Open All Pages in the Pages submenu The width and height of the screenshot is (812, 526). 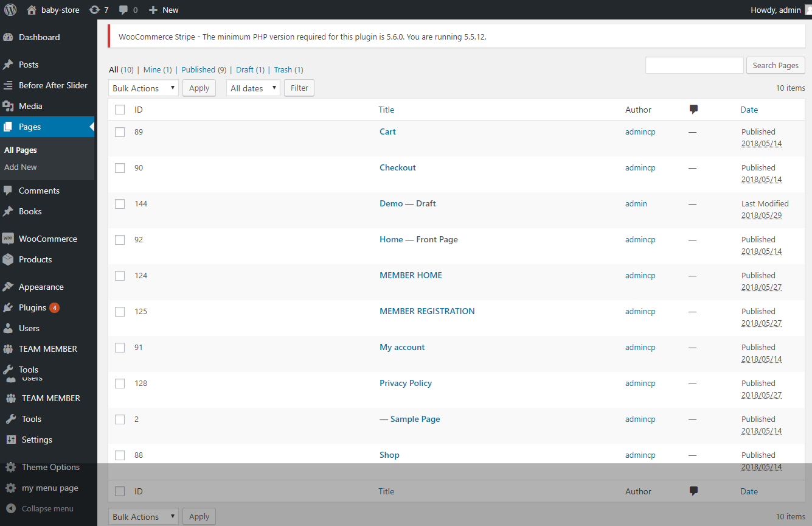pyautogui.click(x=21, y=150)
